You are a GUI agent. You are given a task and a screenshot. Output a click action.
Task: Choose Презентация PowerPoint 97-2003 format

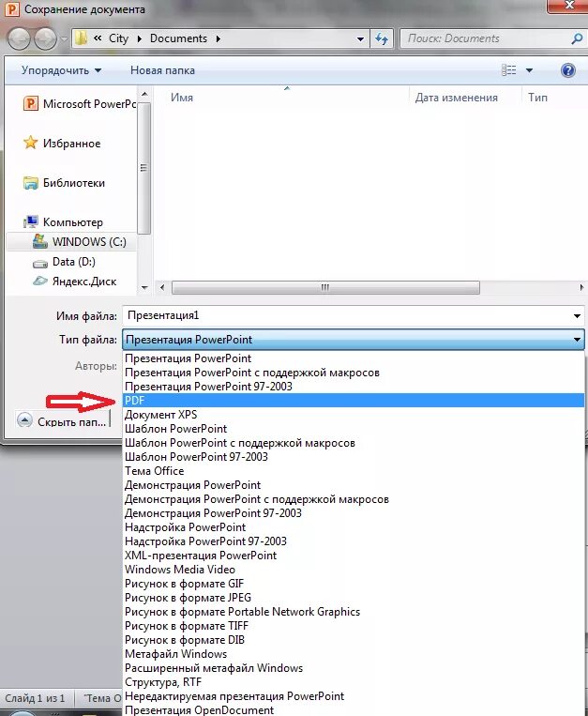[354, 387]
